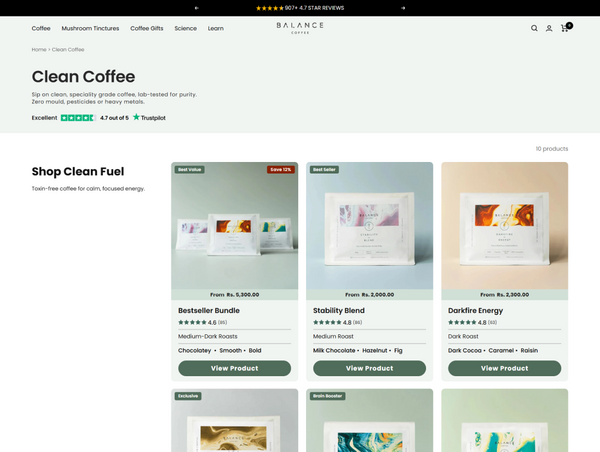Click the Bestseller Bundle product image
600x452 pixels.
pos(235,226)
